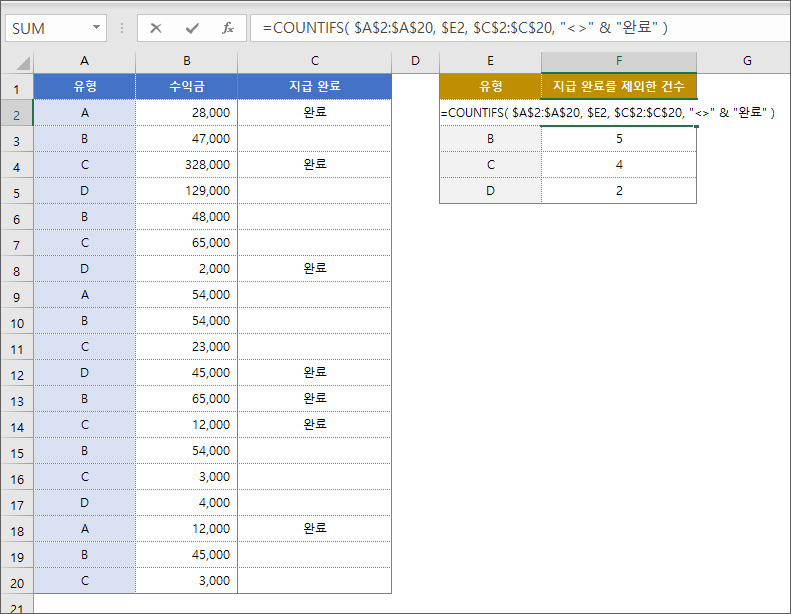This screenshot has height=614, width=791.
Task: Select column E header
Action: (x=490, y=62)
